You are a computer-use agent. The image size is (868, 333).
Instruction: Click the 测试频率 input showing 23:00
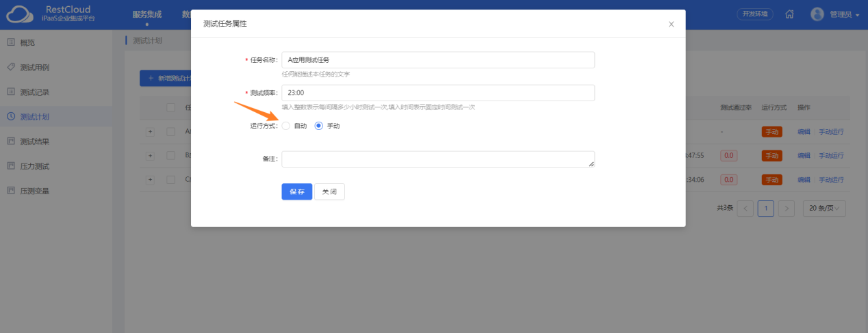[438, 92]
